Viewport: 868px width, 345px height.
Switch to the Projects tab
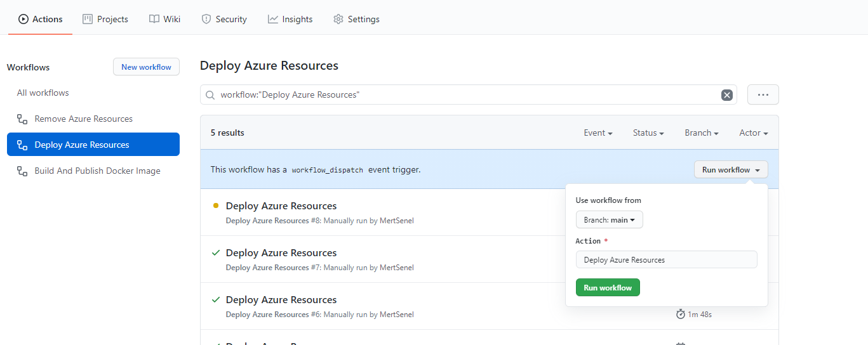tap(105, 19)
